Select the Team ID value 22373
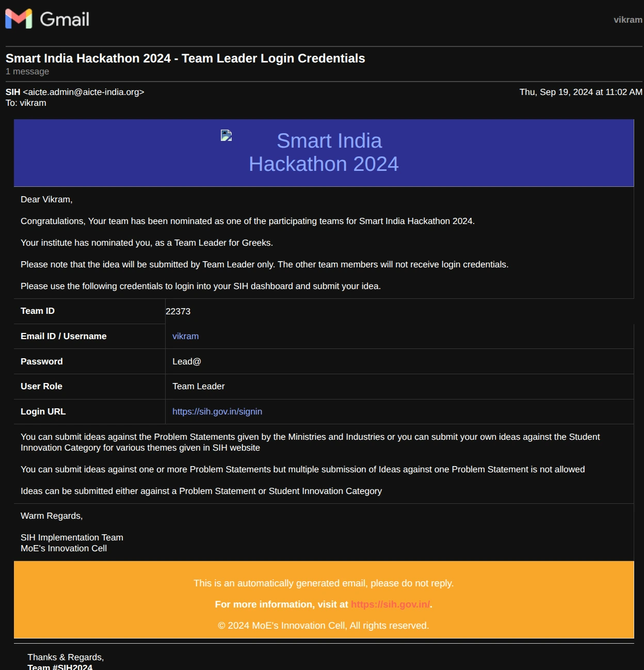 pyautogui.click(x=178, y=311)
